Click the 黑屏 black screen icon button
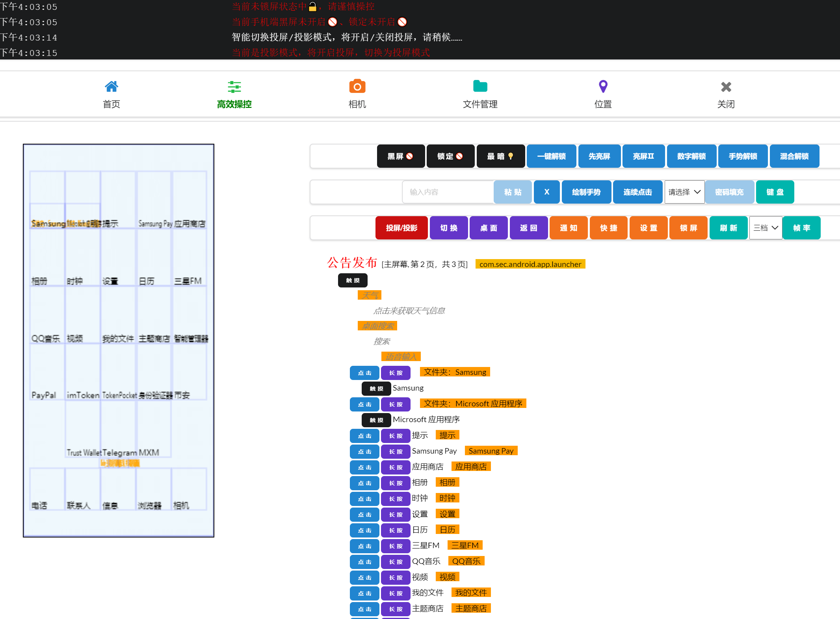Viewport: 840px width, 619px height. pyautogui.click(x=400, y=156)
